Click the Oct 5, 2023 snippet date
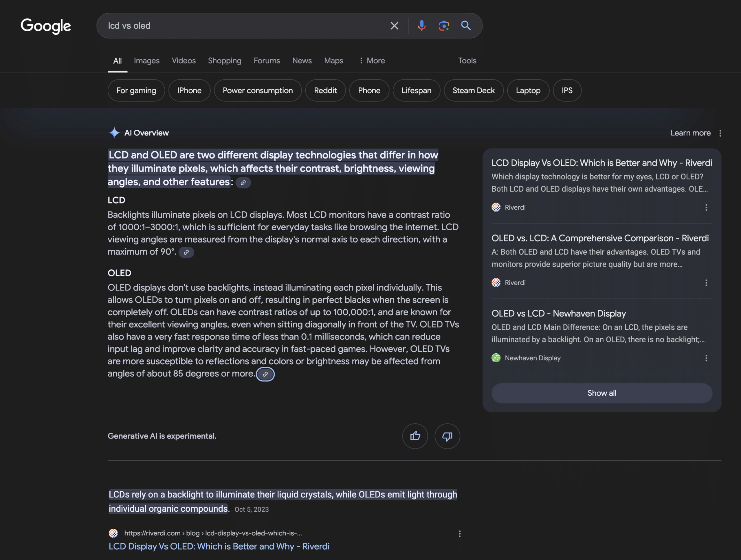 [252, 509]
